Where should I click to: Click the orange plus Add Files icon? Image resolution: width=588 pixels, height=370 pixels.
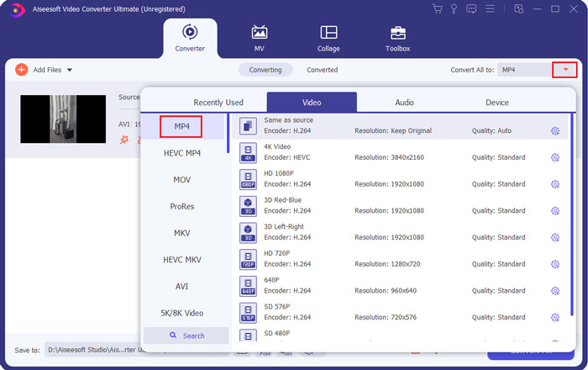tap(21, 70)
